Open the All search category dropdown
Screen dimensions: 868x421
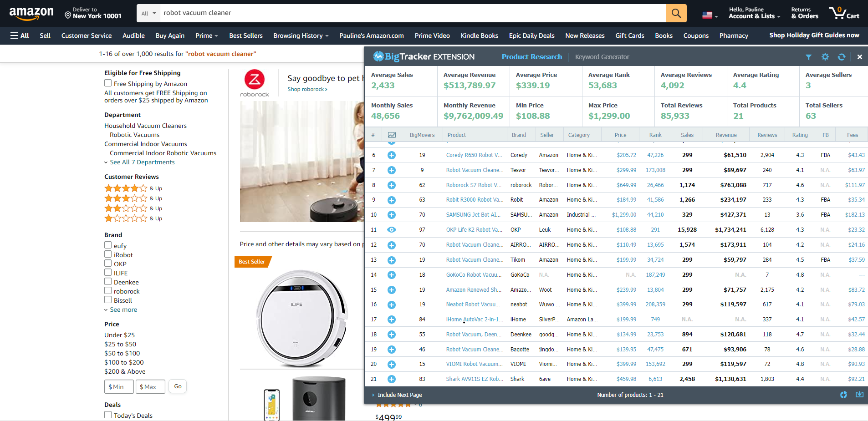pos(148,13)
